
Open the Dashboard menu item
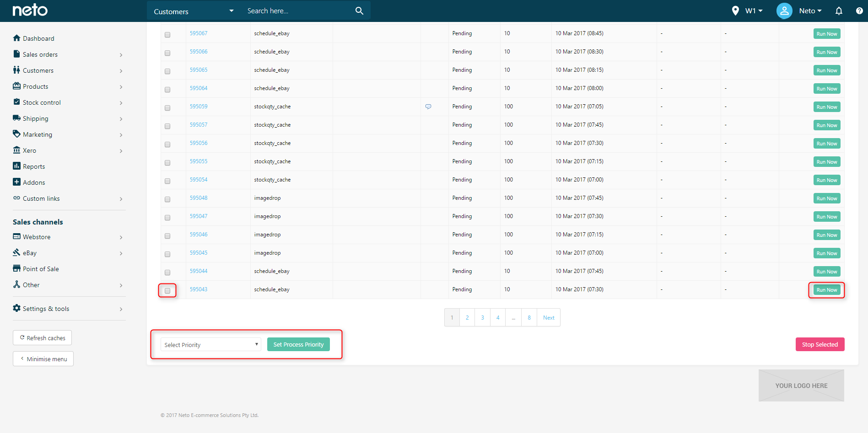click(38, 38)
